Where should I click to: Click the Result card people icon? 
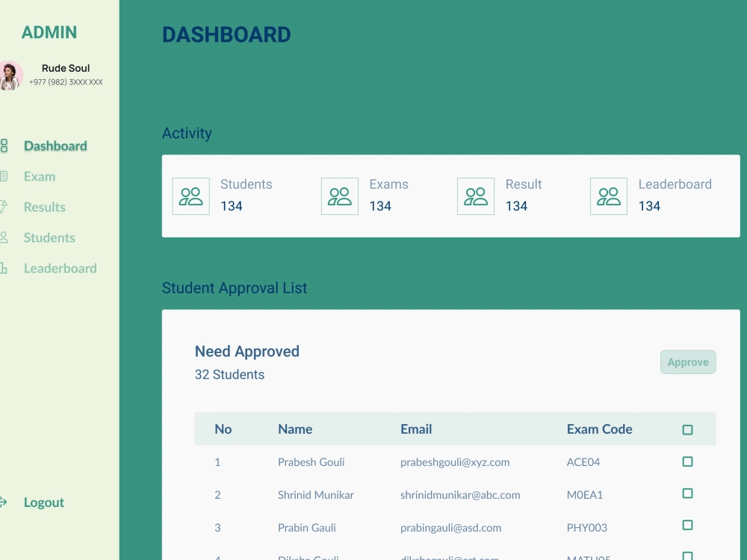point(475,196)
